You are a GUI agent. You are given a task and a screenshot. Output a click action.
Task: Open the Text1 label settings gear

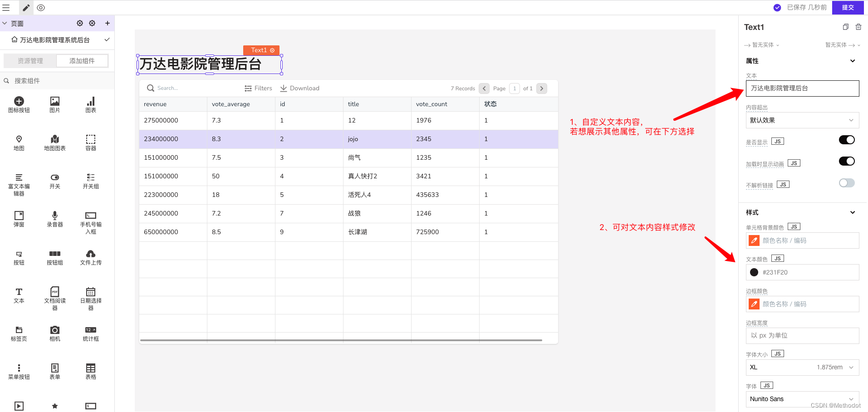tap(272, 50)
